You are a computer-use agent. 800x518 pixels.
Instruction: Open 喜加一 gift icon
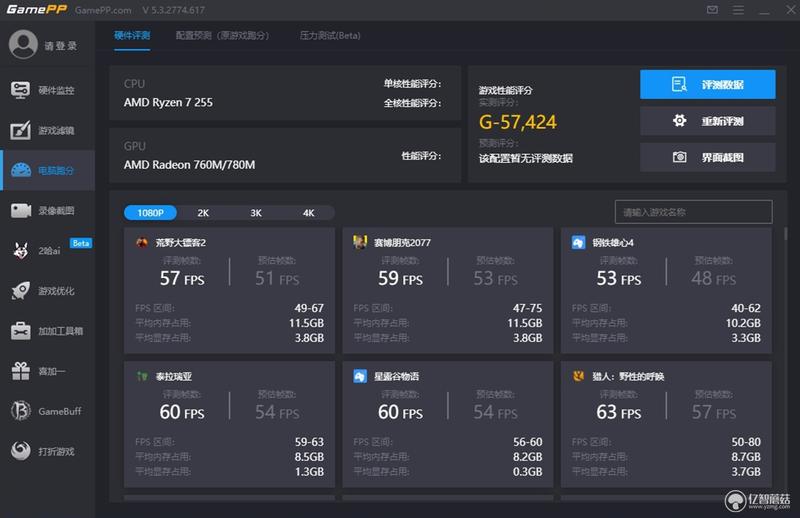(20, 371)
